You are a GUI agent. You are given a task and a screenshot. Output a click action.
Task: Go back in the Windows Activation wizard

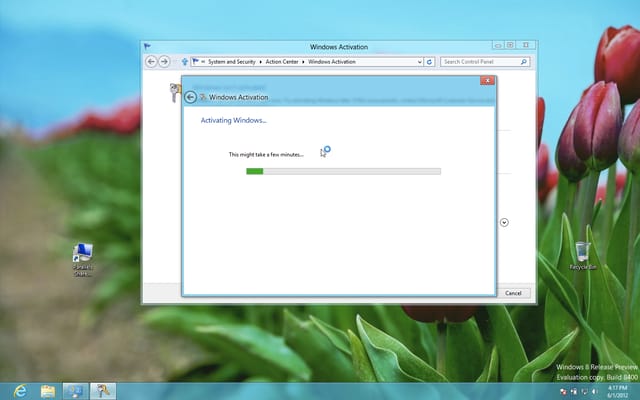point(190,97)
